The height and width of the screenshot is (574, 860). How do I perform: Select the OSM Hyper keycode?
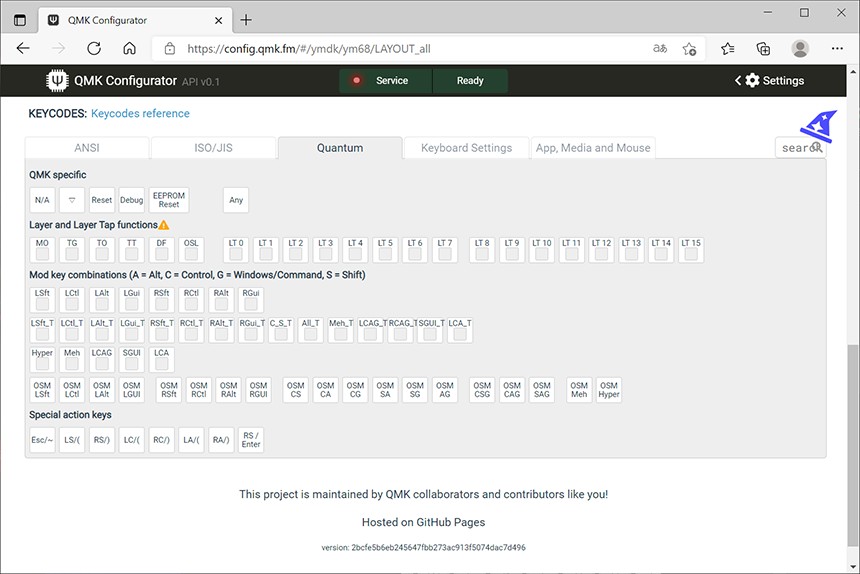tap(609, 390)
